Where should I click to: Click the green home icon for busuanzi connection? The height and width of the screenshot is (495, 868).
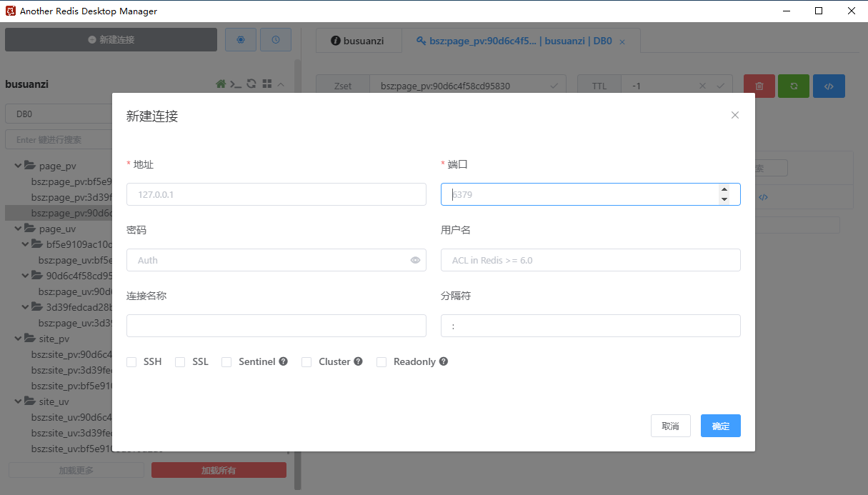(221, 84)
